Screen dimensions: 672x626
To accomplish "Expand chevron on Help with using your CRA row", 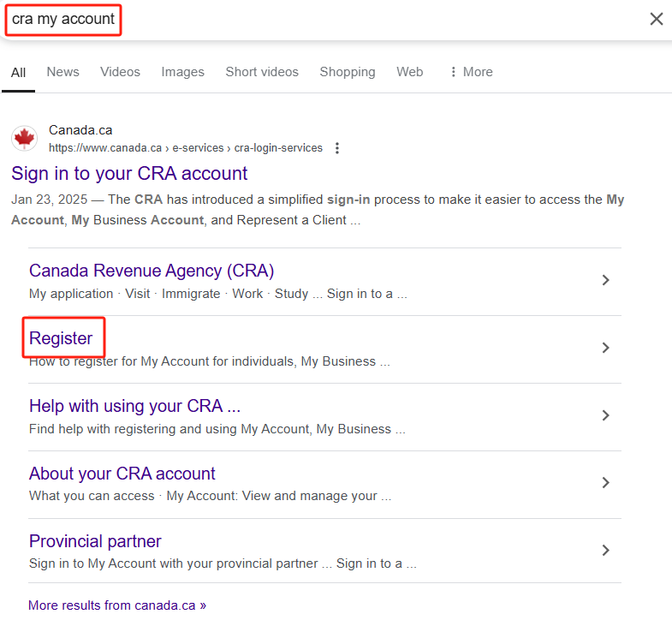I will point(605,415).
